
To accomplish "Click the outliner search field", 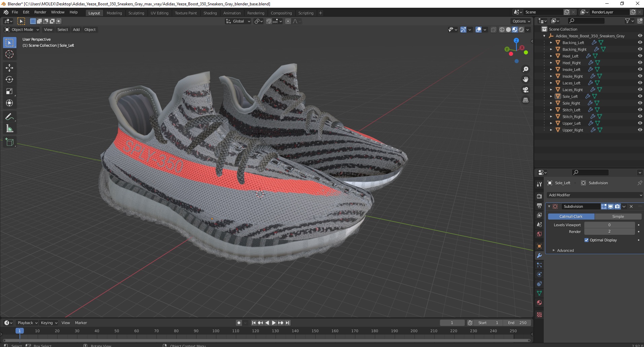I will 586,21.
